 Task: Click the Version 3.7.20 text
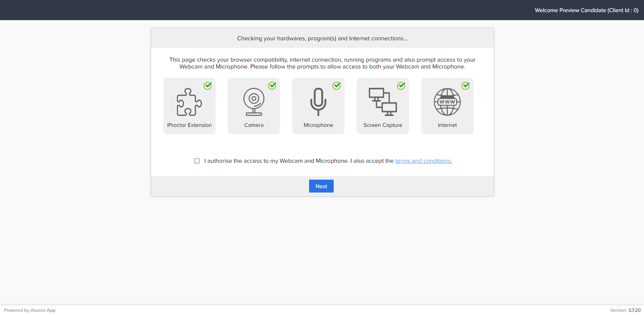pyautogui.click(x=625, y=310)
